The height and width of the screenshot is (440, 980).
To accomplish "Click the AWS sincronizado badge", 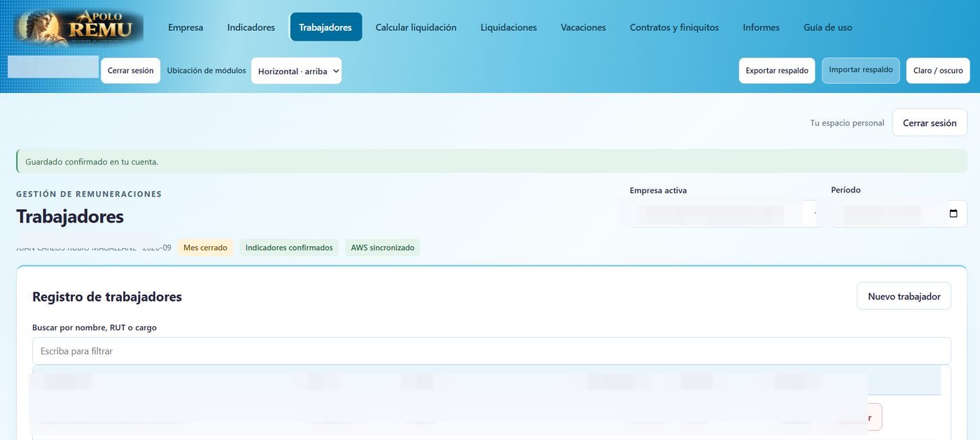I will [382, 248].
